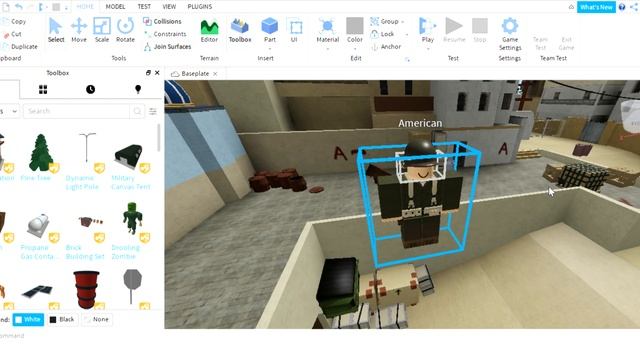Select the Propane Gas Container item
Image resolution: width=640 pixels, height=360 pixels.
pyautogui.click(x=40, y=236)
